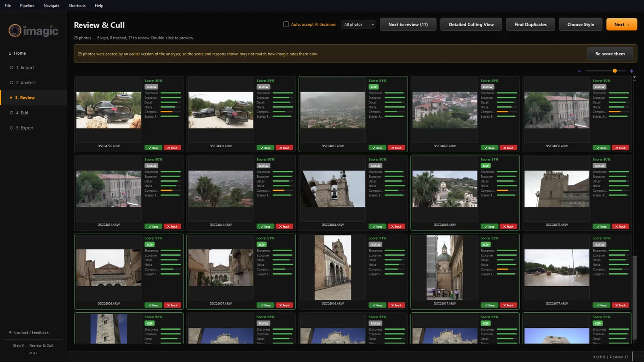Open the Detailed Culling View
The image size is (644, 362).
tap(471, 24)
